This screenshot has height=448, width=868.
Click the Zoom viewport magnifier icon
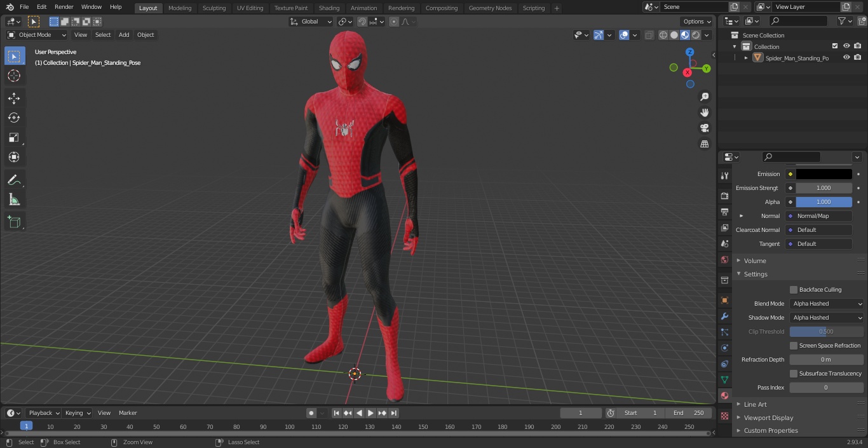pos(704,97)
